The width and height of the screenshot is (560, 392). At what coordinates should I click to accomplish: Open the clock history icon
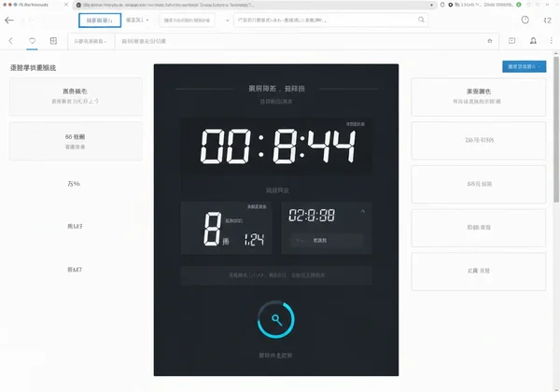pyautogui.click(x=525, y=20)
